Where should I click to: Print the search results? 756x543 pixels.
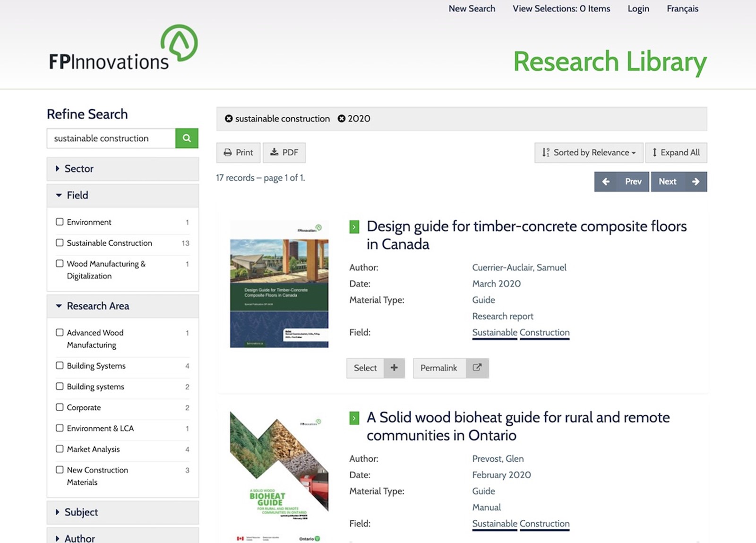tap(238, 153)
